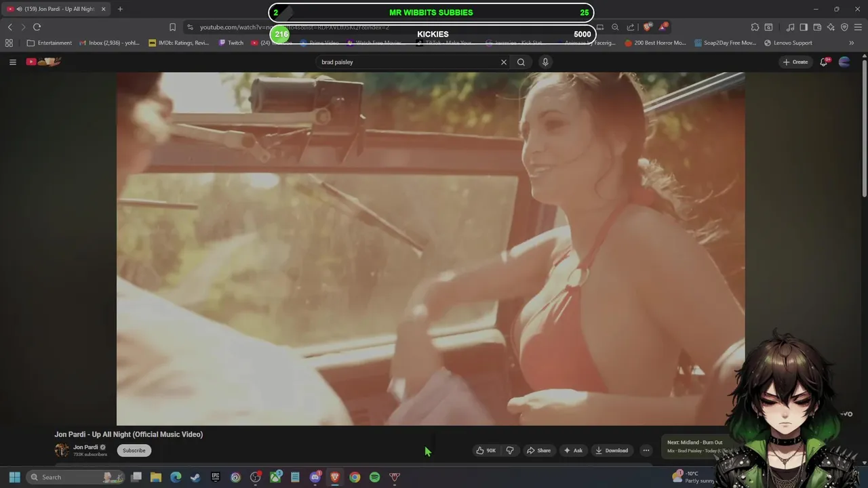Show more bookmarks with the double chevron
The image size is (868, 488).
point(852,43)
